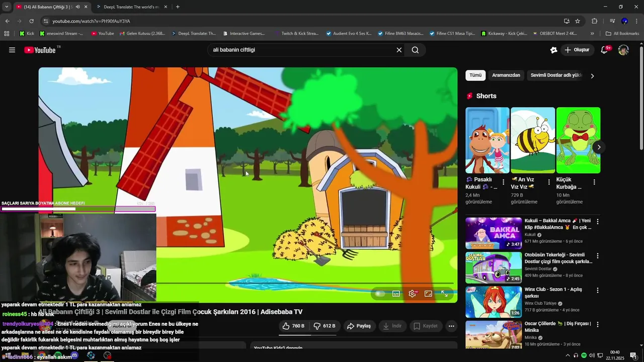This screenshot has width=644, height=362.
Task: Open the Chrome apps grid icon
Action: [x=7, y=33]
